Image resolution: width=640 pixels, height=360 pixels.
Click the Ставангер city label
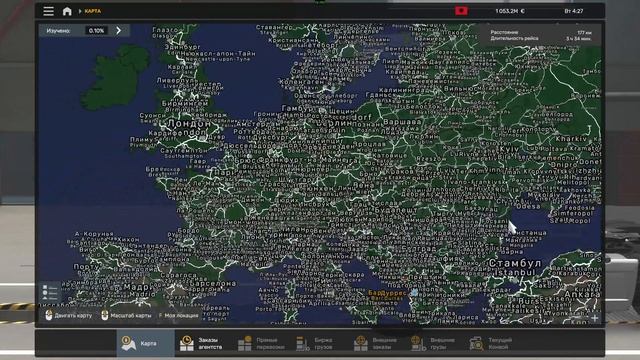274,27
